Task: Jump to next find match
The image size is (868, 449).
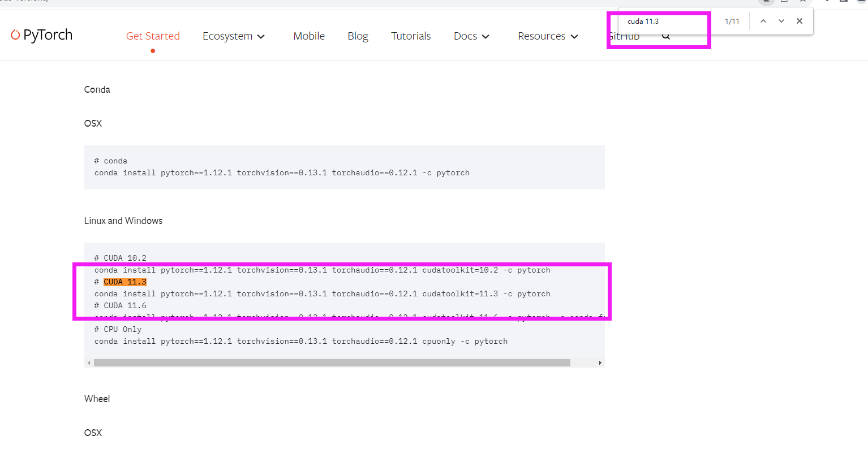Action: click(781, 21)
